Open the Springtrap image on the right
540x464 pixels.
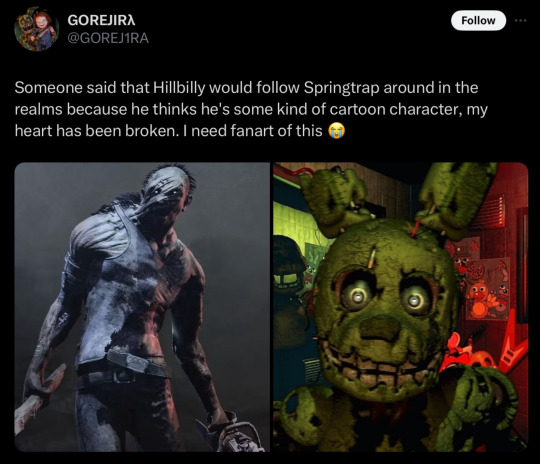point(401,307)
